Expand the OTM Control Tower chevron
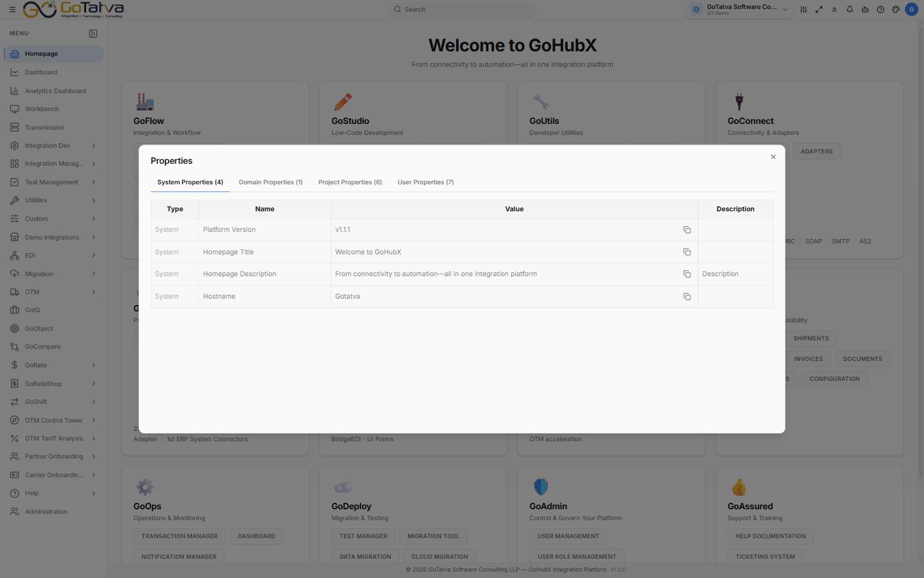The width and height of the screenshot is (924, 578). pyautogui.click(x=94, y=421)
